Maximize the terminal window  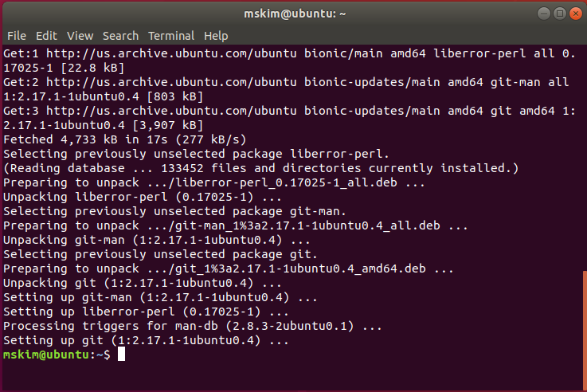pos(560,14)
